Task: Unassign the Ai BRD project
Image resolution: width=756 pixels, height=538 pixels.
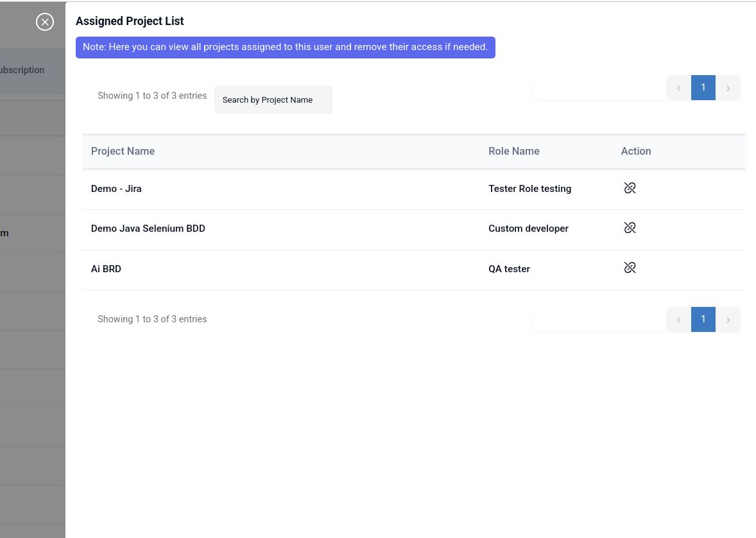Action: pyautogui.click(x=630, y=268)
